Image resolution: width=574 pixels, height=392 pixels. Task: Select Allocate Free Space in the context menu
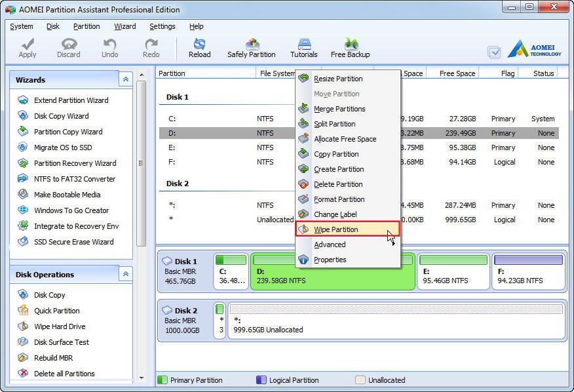click(347, 139)
